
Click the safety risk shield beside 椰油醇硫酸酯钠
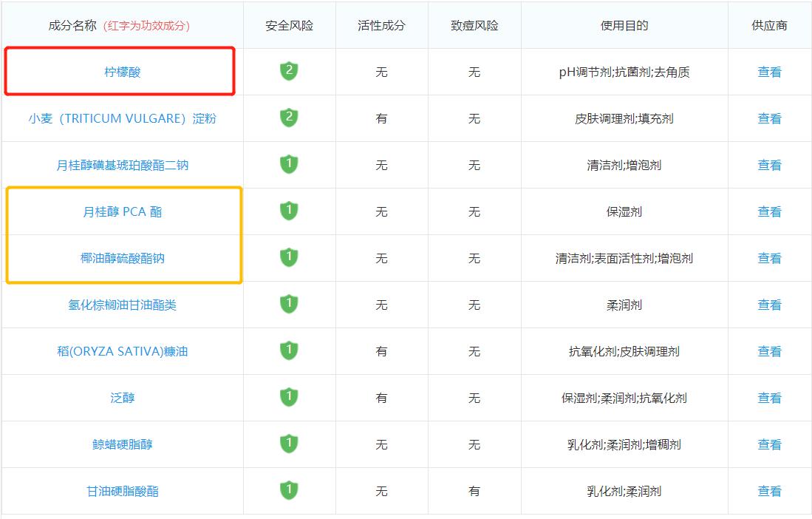click(x=290, y=258)
